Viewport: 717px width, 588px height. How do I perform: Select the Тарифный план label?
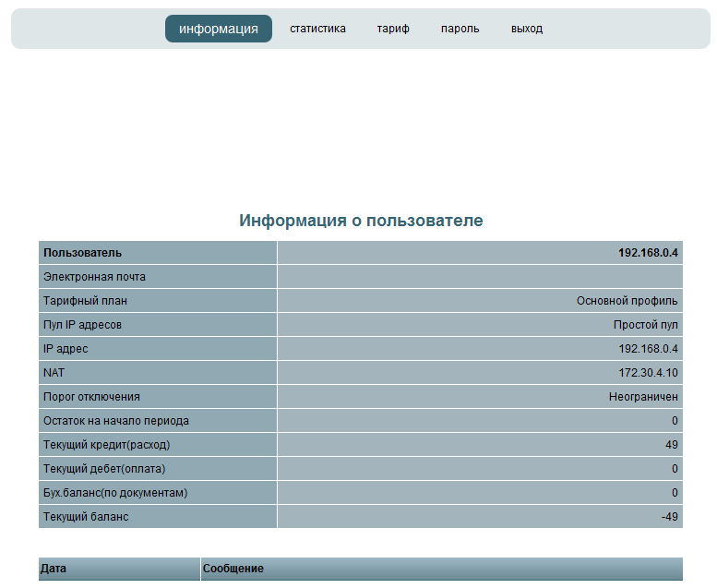pos(85,301)
